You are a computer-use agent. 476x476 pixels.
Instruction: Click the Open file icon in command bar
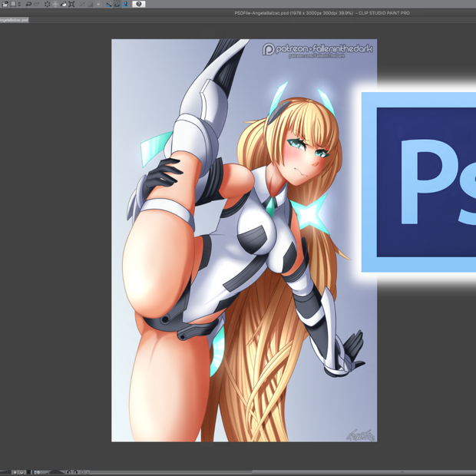click(5, 4)
